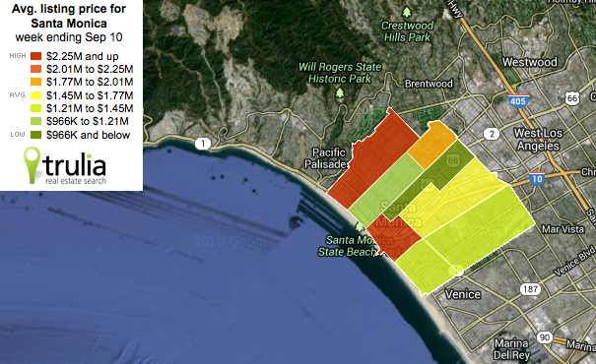The image size is (596, 364).
Task: Click the $966K to $1.21M legend label
Action: tap(88, 121)
